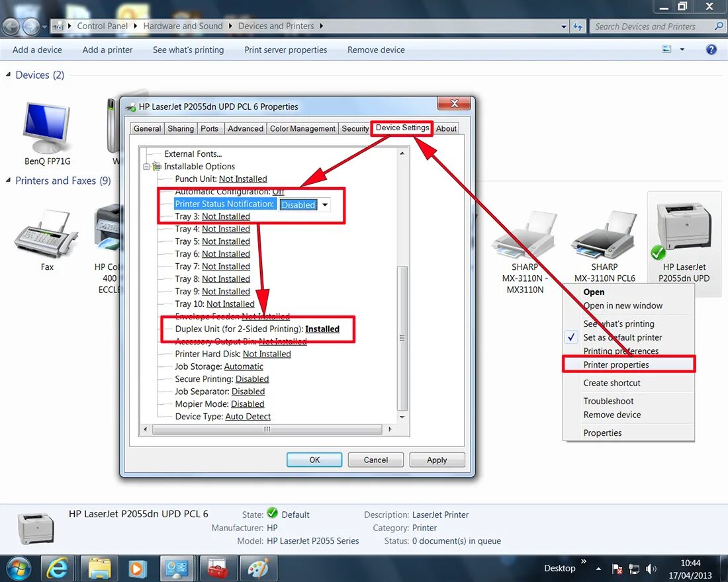Image resolution: width=728 pixels, height=582 pixels.
Task: Open the Paint palette icon on the taskbar
Action: point(257,569)
